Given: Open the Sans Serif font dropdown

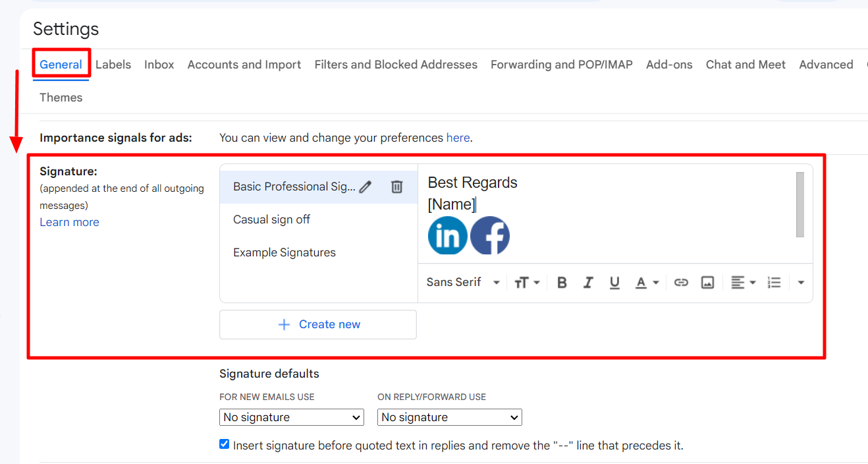Looking at the screenshot, I should click(464, 282).
